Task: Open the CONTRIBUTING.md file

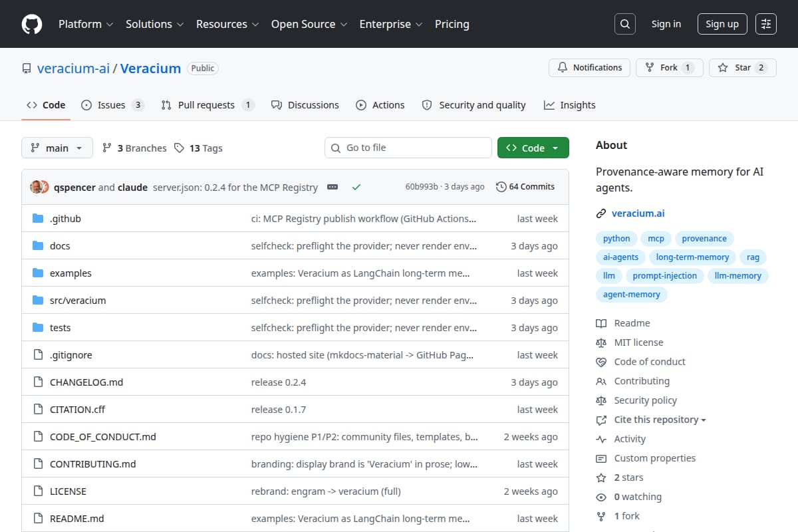Action: pos(93,464)
